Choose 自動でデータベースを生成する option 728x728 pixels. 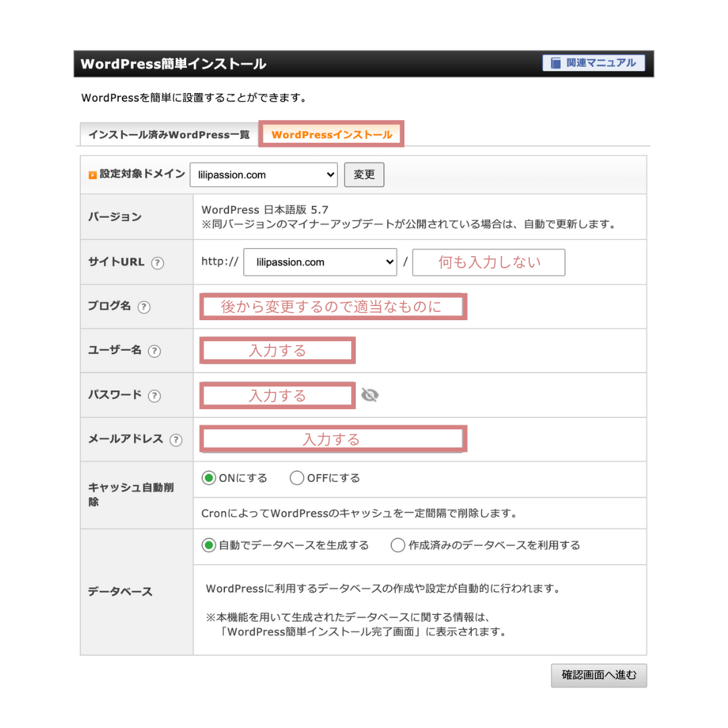point(209,545)
